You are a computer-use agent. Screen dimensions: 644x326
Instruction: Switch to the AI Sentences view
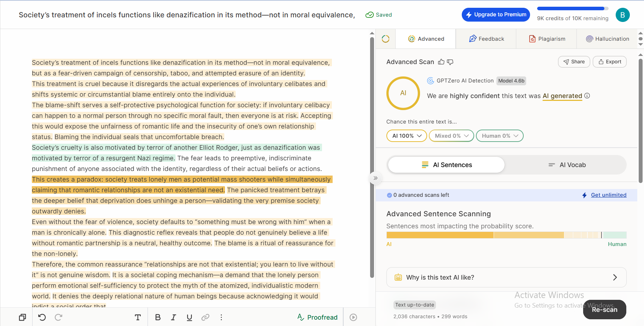pos(446,165)
